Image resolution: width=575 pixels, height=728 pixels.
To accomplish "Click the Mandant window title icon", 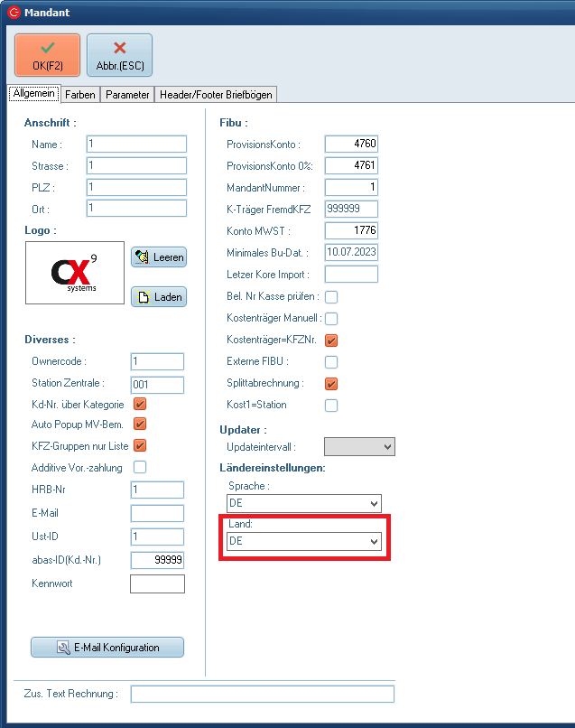I will coord(14,13).
